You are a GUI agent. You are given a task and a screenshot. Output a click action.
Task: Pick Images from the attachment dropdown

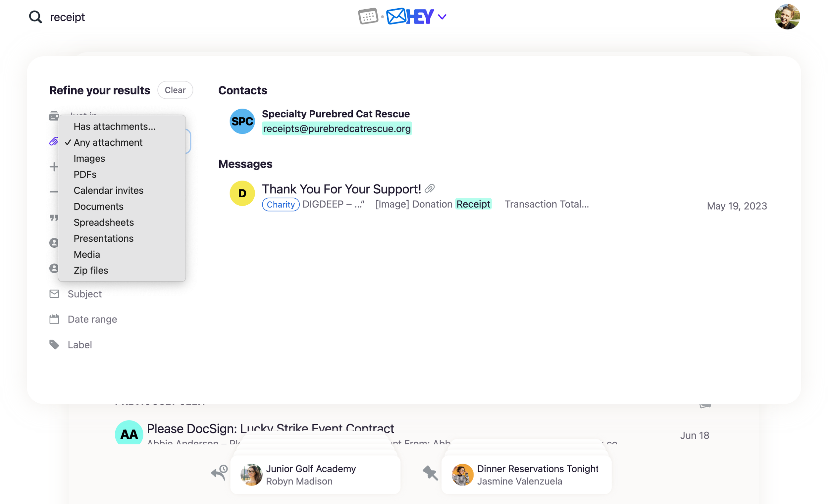click(89, 159)
